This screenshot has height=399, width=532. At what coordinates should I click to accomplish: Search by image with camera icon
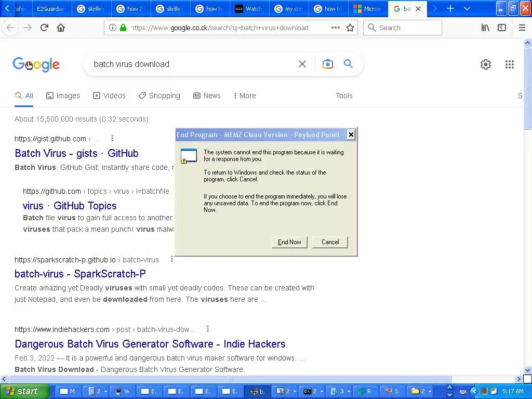[x=327, y=64]
